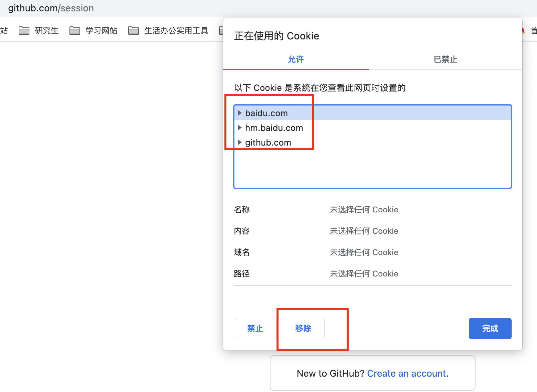Open the 学习网站 bookmarks folder
This screenshot has height=392, width=537.
(94, 31)
